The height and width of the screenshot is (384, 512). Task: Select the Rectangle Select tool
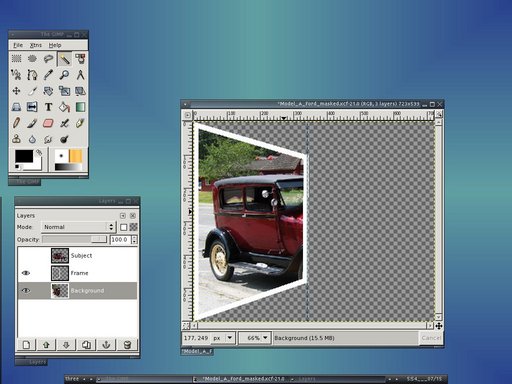click(x=16, y=59)
